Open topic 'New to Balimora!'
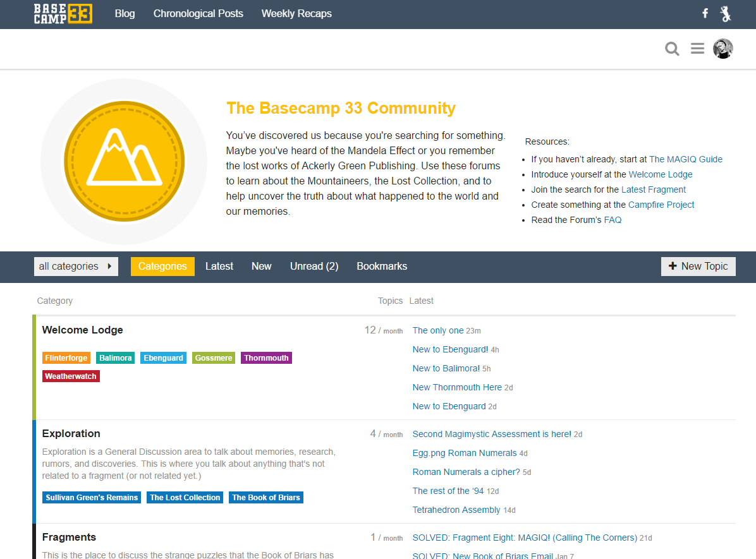Image resolution: width=756 pixels, height=559 pixels. pyautogui.click(x=446, y=369)
